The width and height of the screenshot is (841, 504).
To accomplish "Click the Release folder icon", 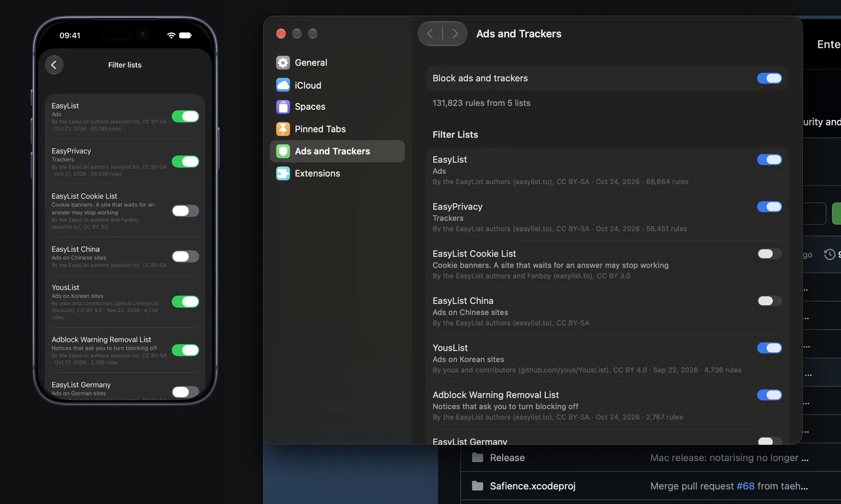I will (477, 458).
